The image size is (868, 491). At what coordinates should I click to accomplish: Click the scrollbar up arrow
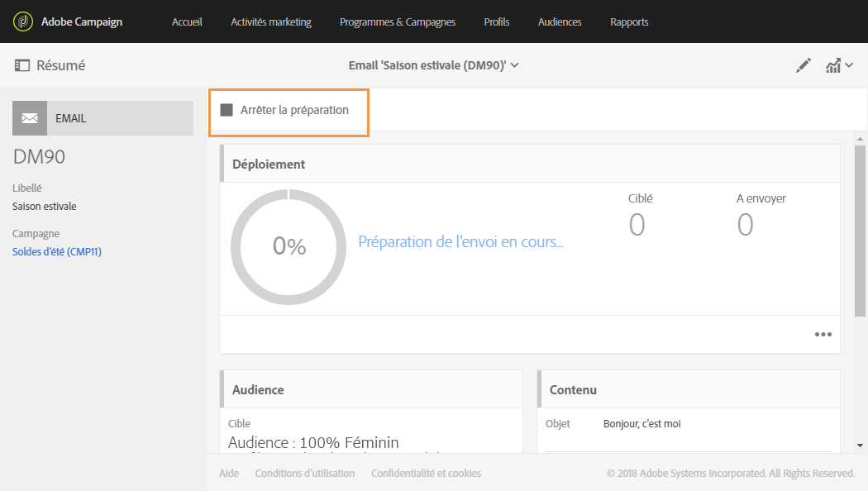tap(860, 139)
